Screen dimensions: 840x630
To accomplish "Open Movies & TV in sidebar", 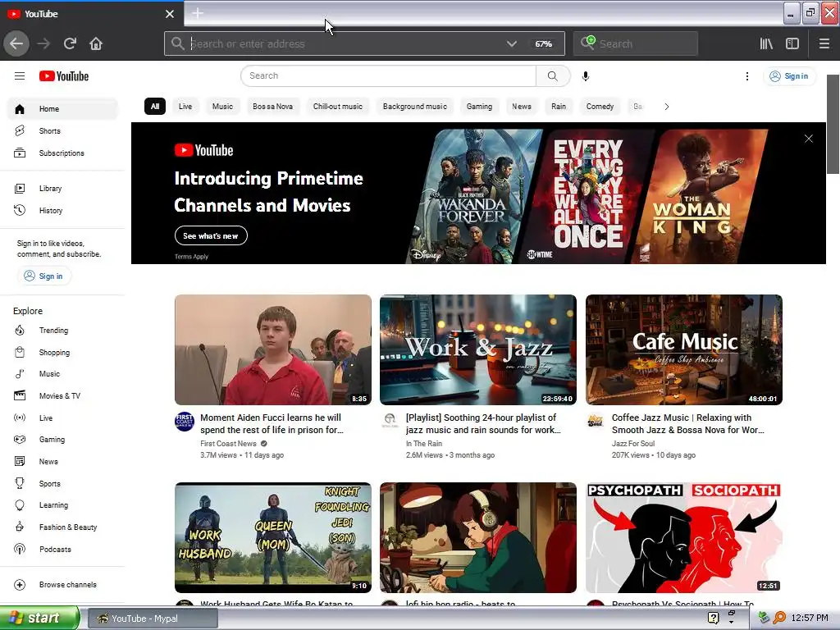I will pyautogui.click(x=62, y=396).
